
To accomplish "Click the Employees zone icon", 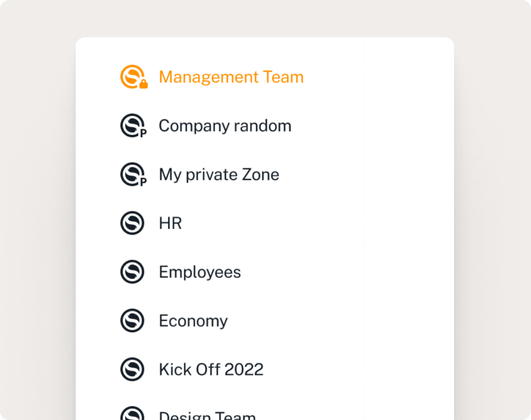I will pyautogui.click(x=132, y=272).
